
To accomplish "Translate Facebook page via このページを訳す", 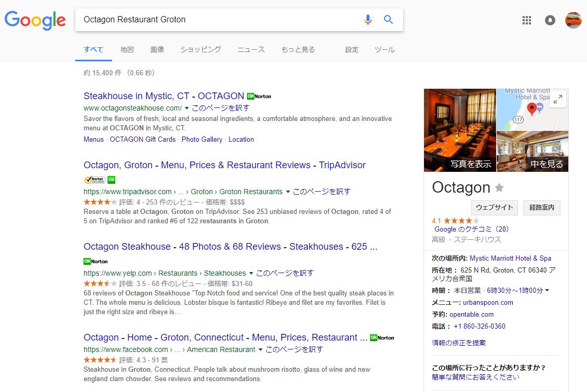I will coord(294,350).
